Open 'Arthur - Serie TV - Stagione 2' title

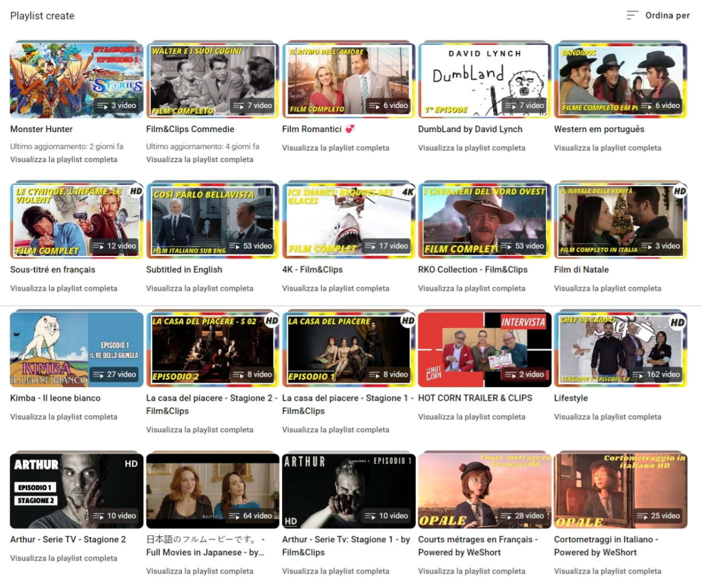[x=68, y=539]
